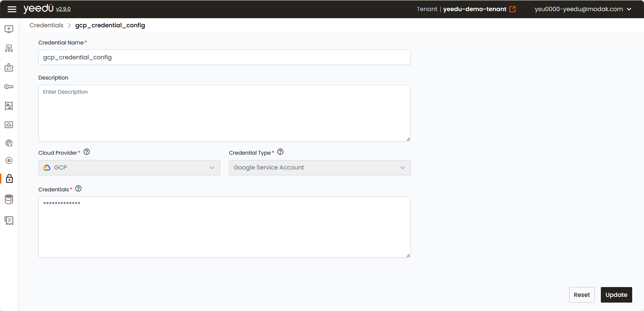Open the hierarchy cluster sidebar icon

pos(9,48)
